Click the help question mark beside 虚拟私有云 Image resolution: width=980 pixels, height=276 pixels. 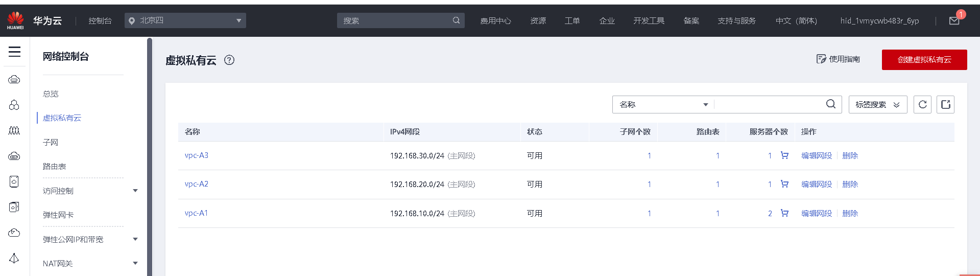[229, 60]
